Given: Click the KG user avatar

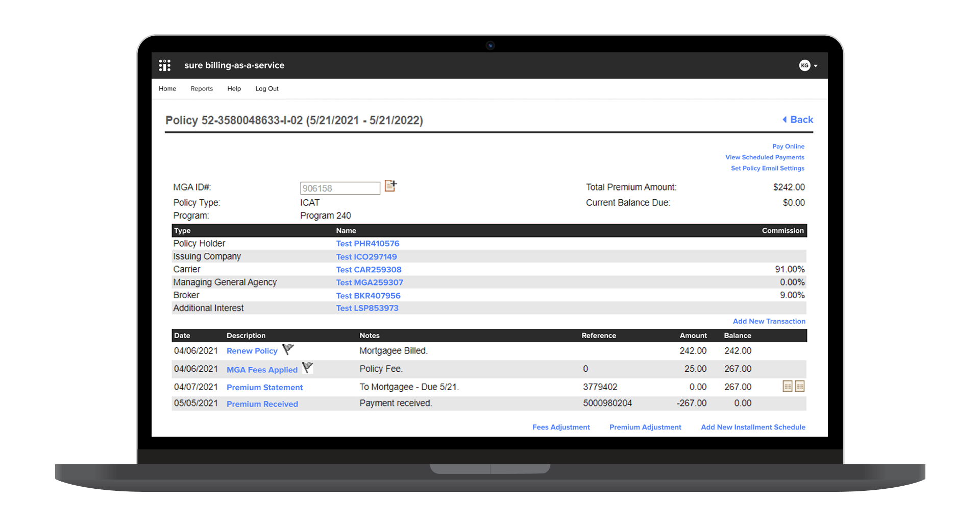Looking at the screenshot, I should click(804, 65).
